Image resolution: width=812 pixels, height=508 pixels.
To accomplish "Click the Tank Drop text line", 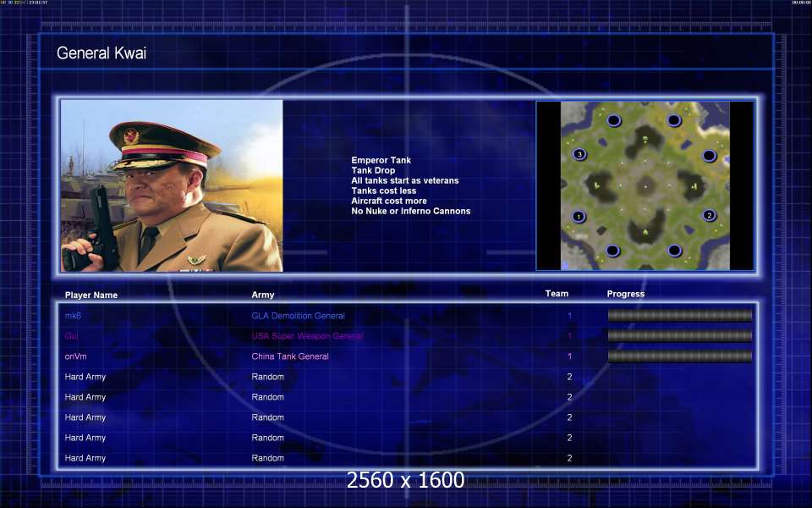I will tap(373, 170).
